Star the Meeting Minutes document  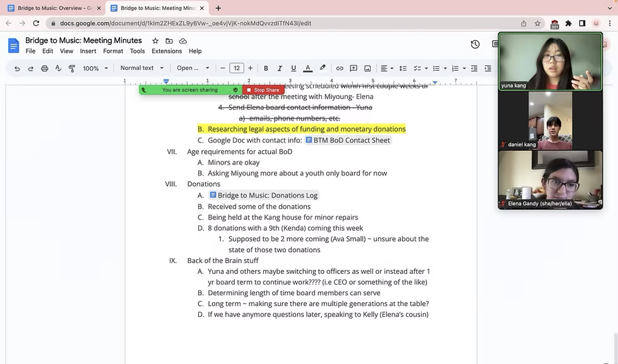pos(155,41)
